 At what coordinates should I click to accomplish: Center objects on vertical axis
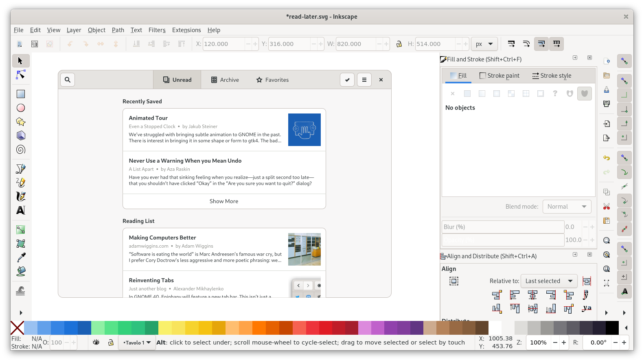[532, 295]
